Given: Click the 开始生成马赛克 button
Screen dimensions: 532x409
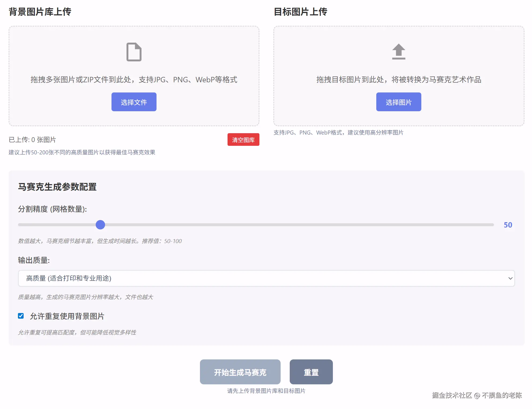Looking at the screenshot, I should click(x=240, y=372).
